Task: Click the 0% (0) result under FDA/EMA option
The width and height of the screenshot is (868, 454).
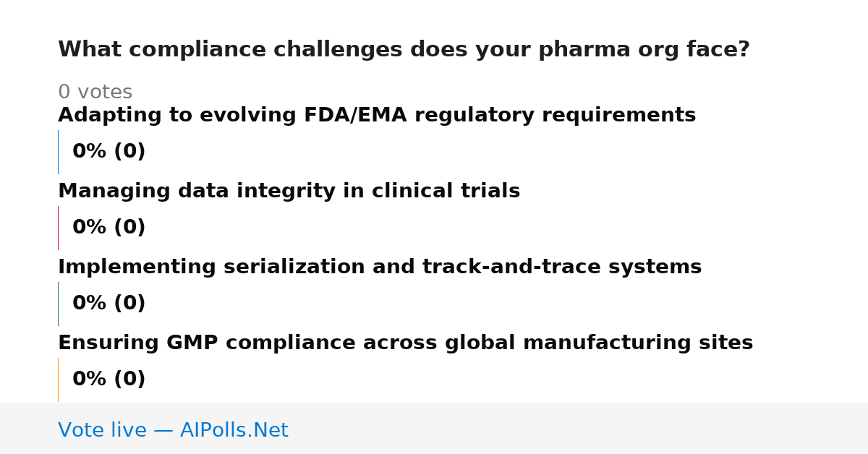Action: [x=109, y=152]
